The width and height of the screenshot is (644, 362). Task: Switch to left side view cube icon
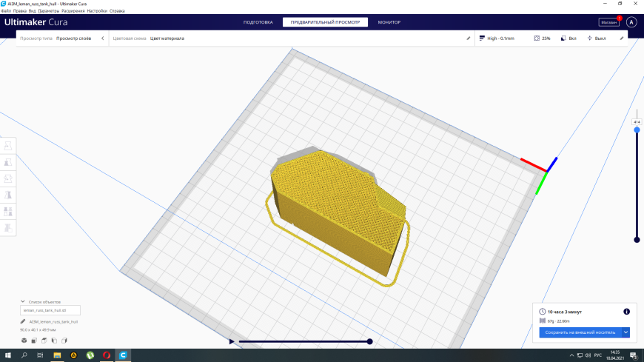[x=54, y=341]
